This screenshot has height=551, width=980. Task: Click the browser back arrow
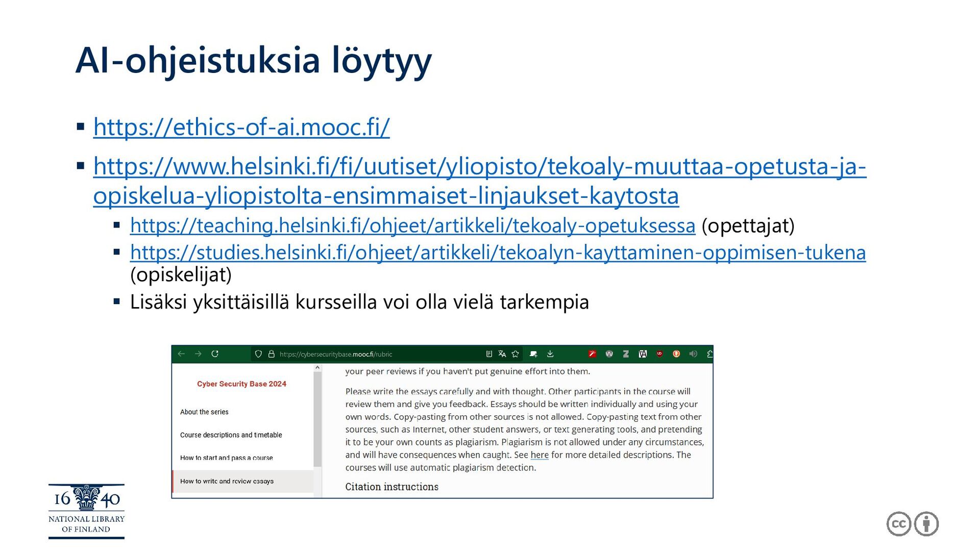coord(181,354)
